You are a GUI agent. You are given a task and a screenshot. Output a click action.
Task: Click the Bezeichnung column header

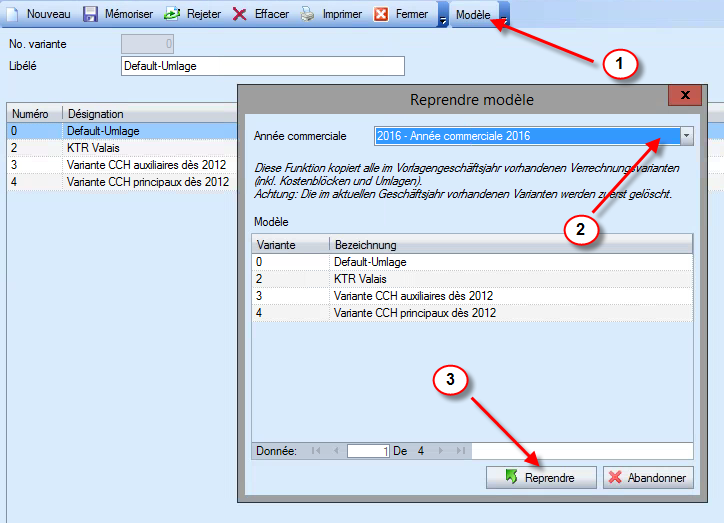(x=511, y=244)
